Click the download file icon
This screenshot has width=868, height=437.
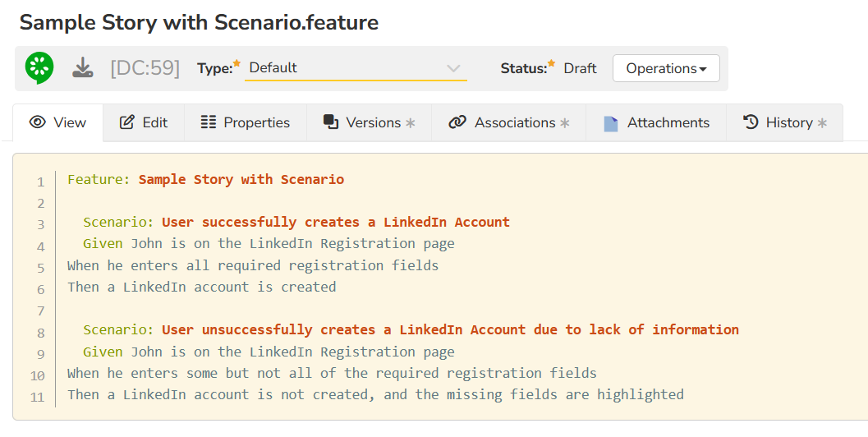(82, 68)
